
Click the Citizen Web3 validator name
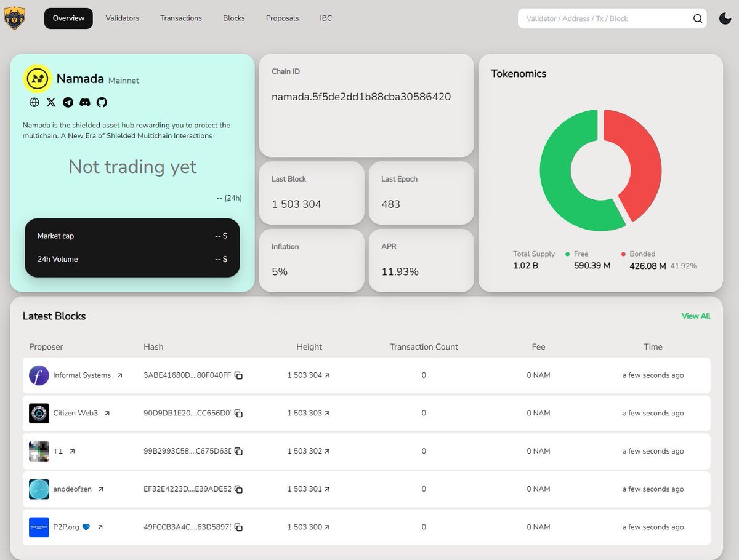point(75,414)
